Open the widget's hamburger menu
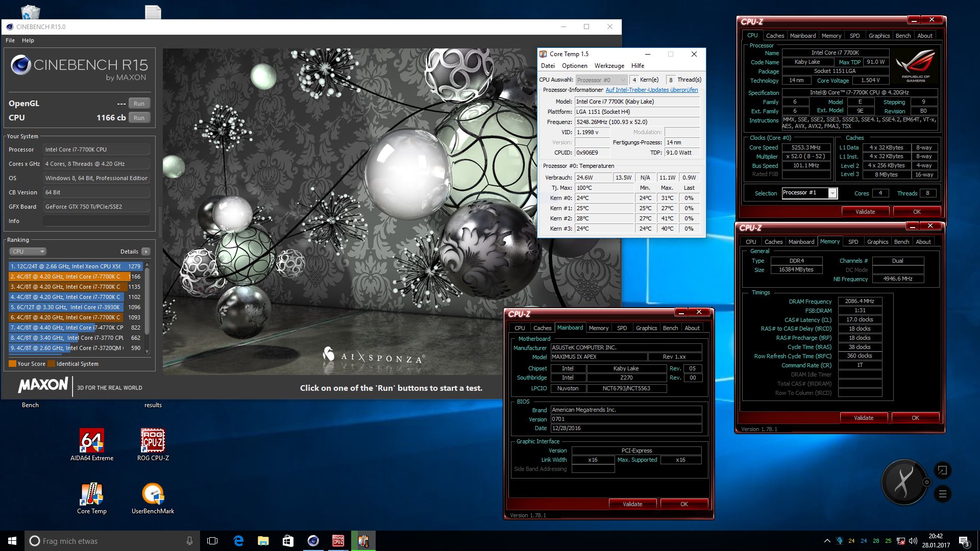Viewport: 980px width, 551px height. click(942, 494)
